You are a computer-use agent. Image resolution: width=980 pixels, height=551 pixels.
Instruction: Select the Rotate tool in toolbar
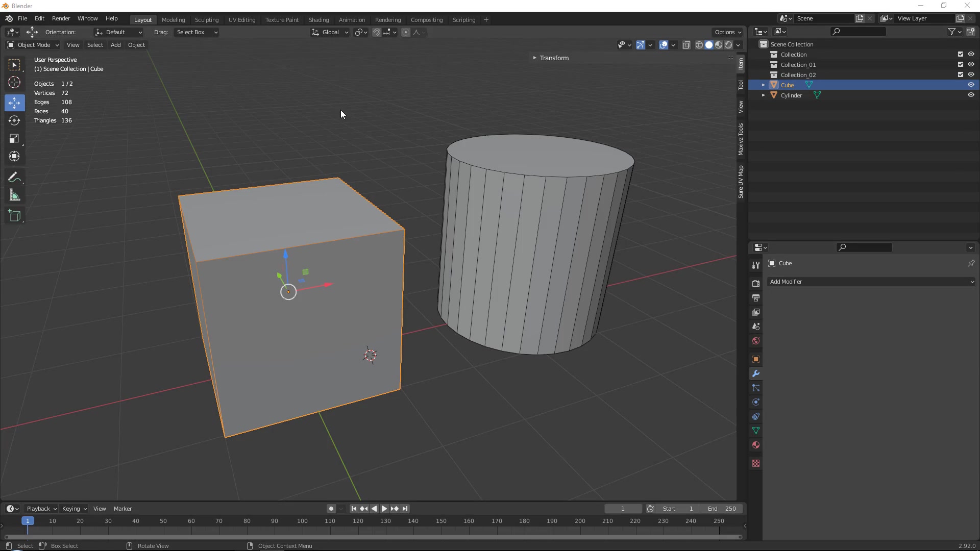(x=14, y=120)
